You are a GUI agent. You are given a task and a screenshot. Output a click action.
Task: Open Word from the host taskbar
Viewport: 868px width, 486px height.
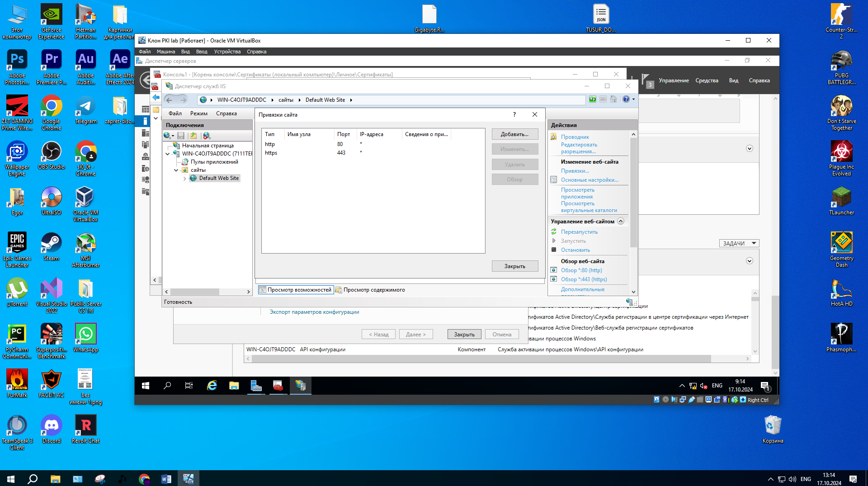tap(166, 479)
